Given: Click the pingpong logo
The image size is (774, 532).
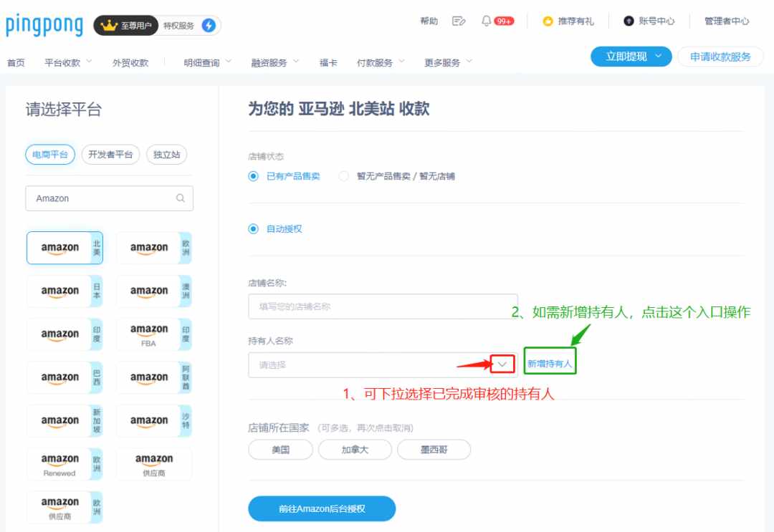Looking at the screenshot, I should click(44, 25).
